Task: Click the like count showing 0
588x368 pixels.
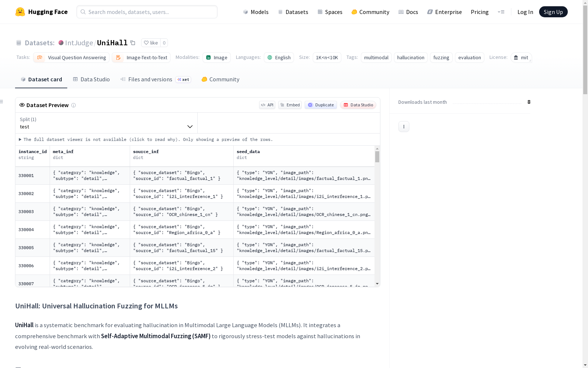Action: point(164,43)
